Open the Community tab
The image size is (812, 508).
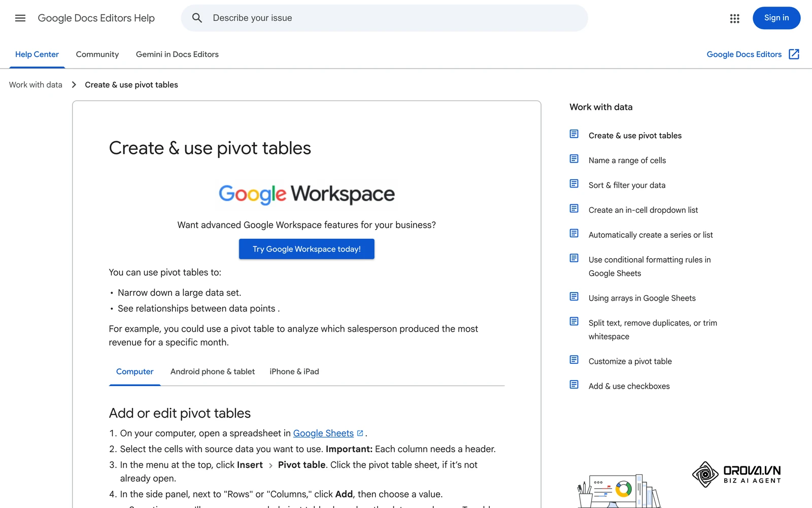click(x=97, y=54)
